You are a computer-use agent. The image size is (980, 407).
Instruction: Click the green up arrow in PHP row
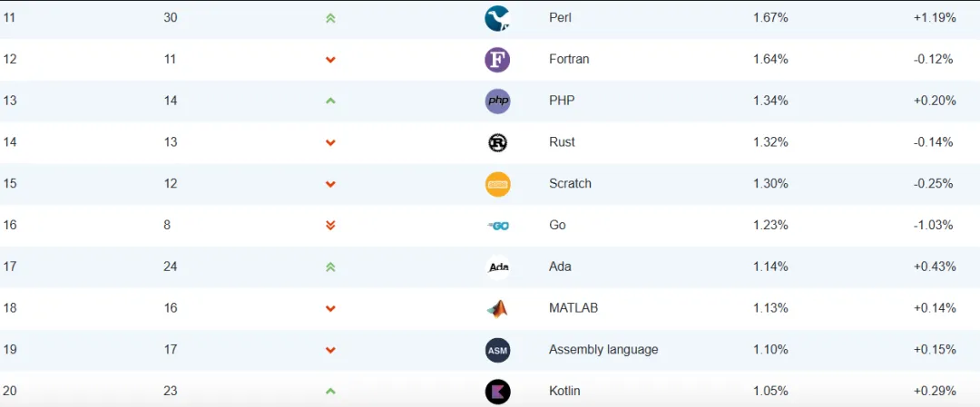pyautogui.click(x=330, y=101)
